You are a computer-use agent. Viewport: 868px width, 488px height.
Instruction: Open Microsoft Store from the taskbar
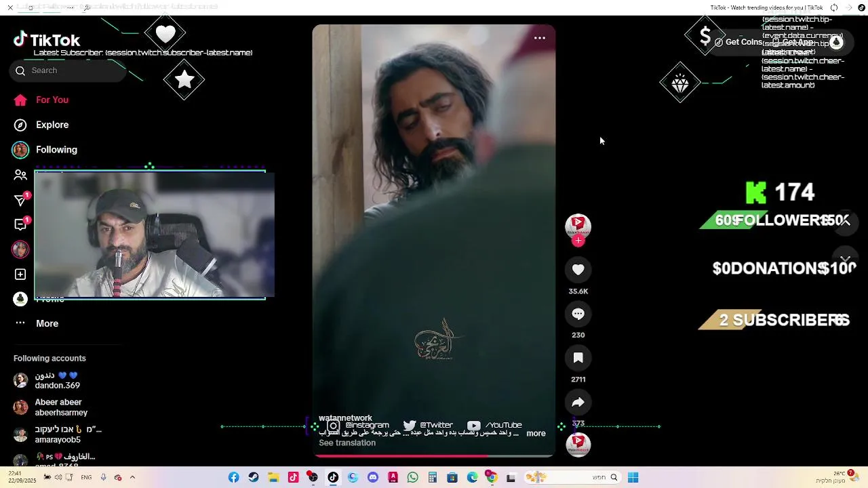[x=452, y=478]
